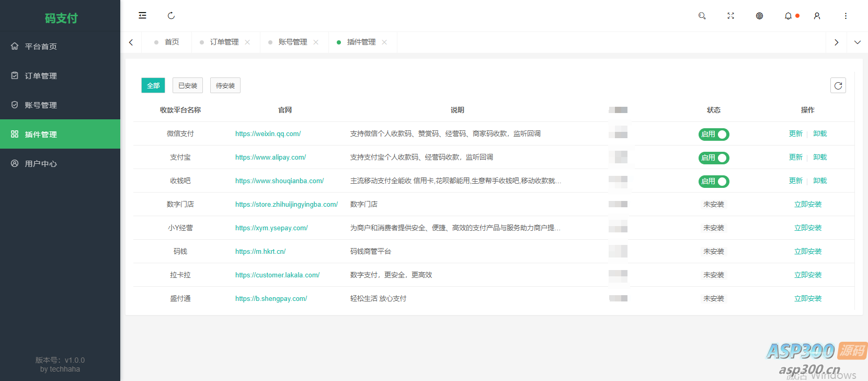
Task: Expand the tab list dropdown chevron
Action: coord(857,42)
